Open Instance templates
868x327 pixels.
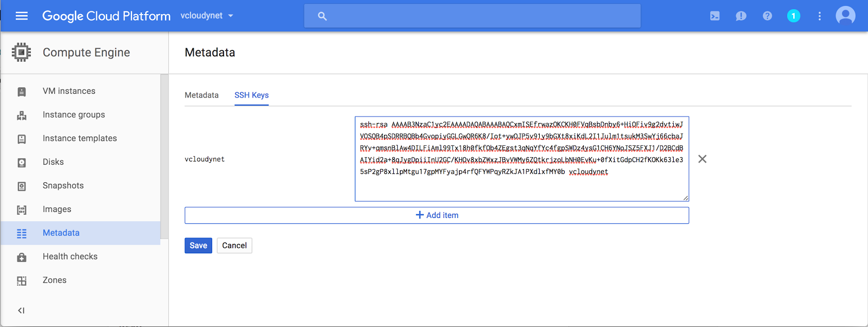coord(80,138)
